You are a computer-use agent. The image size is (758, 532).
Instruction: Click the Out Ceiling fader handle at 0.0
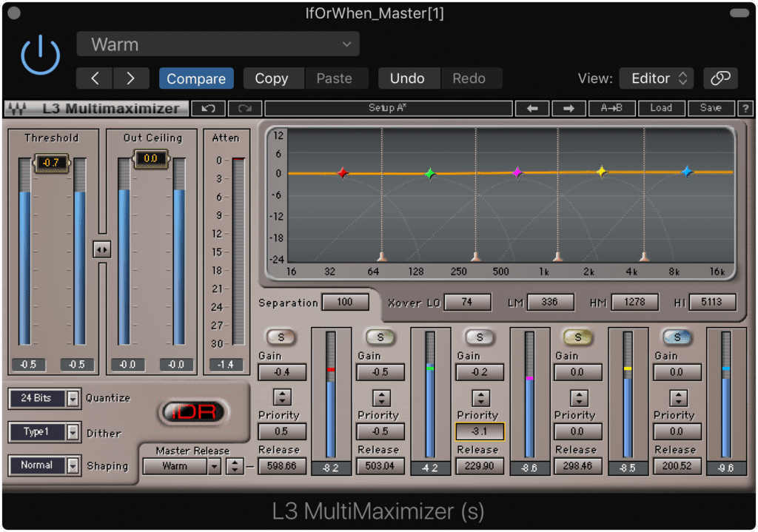pos(151,159)
